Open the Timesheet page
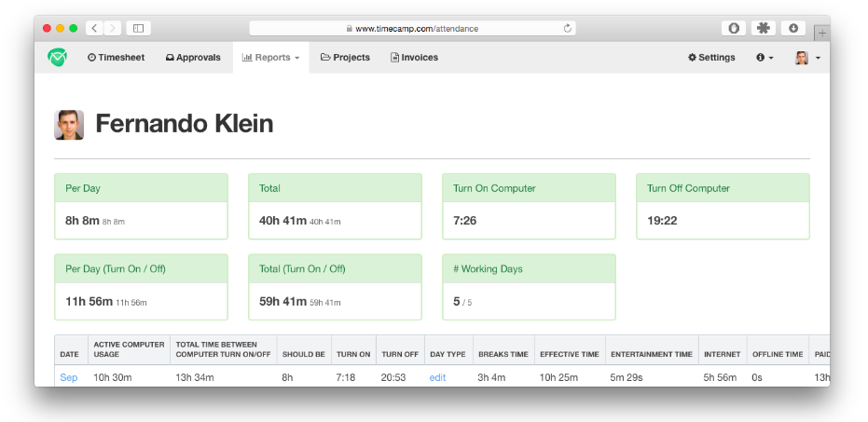The image size is (868, 422). coord(117,58)
